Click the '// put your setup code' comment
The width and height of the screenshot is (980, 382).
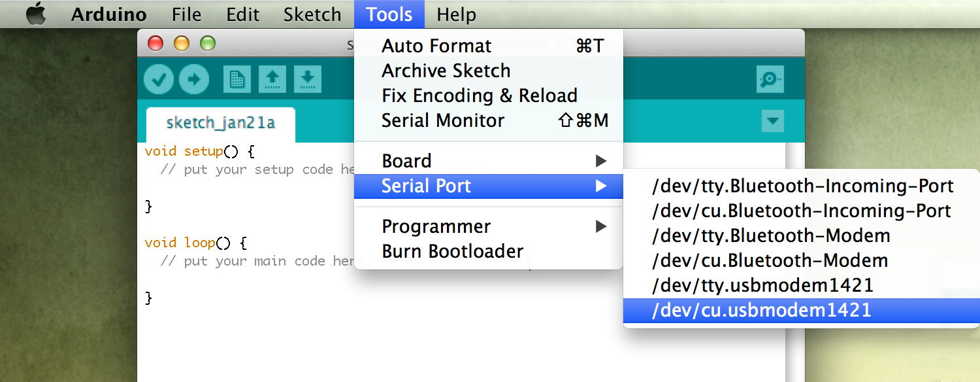[x=257, y=169]
